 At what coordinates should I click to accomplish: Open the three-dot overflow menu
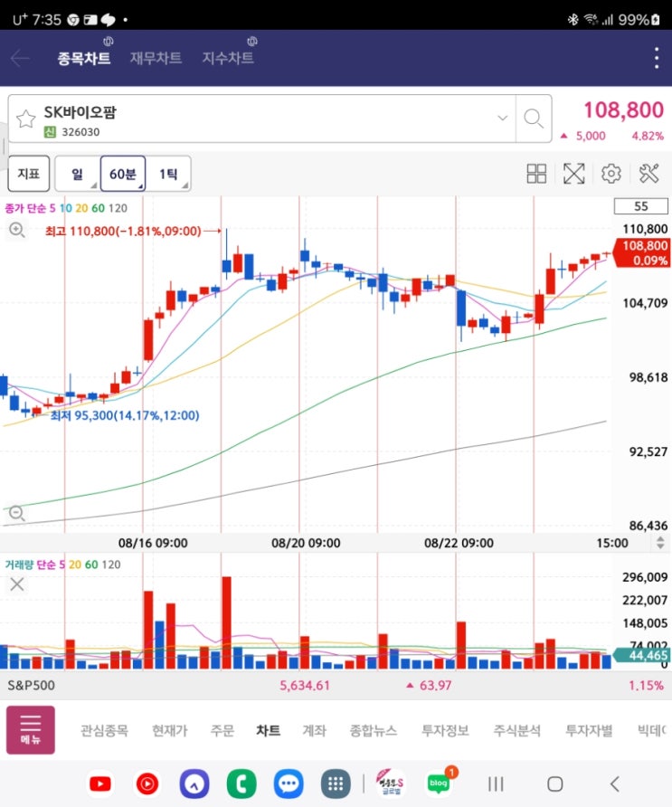point(657,58)
